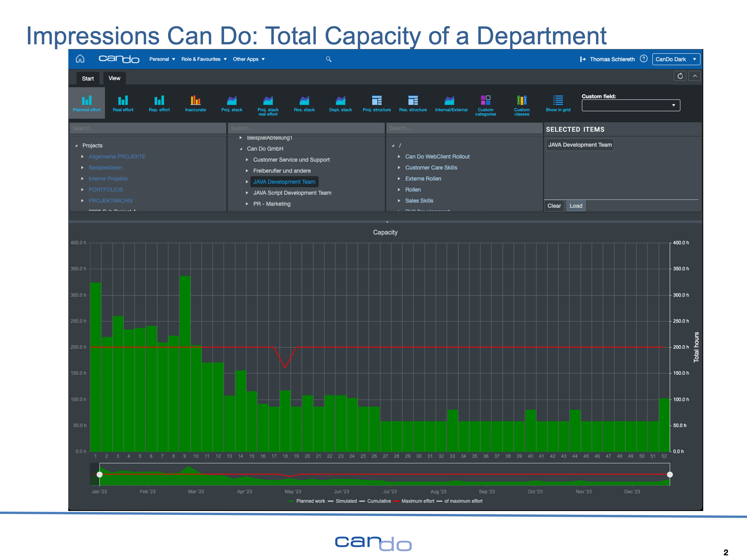Open Custom classes view
Viewport: 747px width, 560px height.
pos(522,105)
